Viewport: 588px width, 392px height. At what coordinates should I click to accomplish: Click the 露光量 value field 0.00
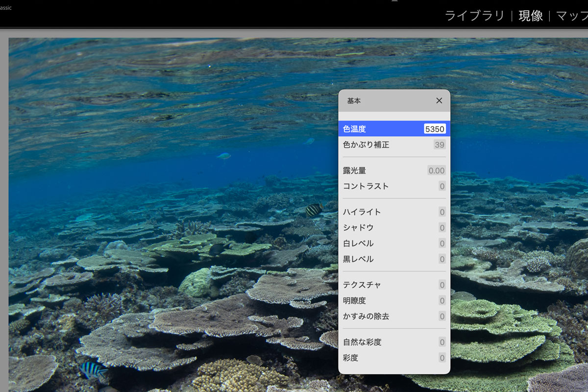pyautogui.click(x=436, y=171)
